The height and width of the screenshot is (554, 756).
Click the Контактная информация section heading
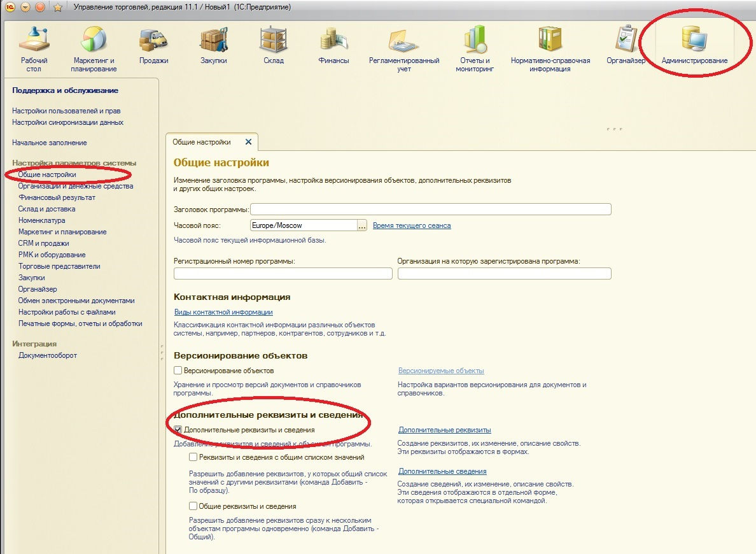pos(232,297)
